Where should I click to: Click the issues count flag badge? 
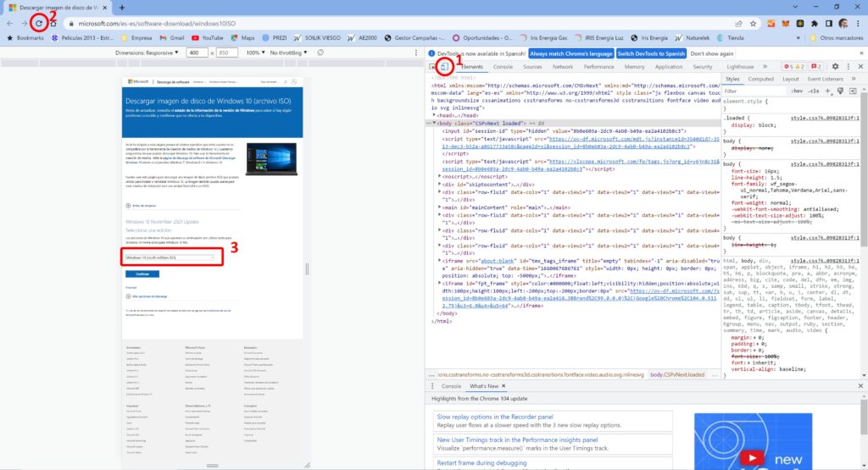tap(816, 67)
